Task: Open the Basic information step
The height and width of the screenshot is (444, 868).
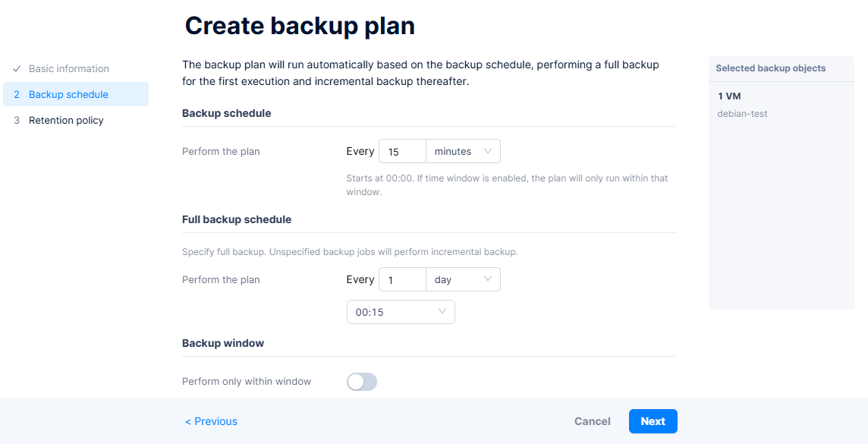Action: coord(68,68)
